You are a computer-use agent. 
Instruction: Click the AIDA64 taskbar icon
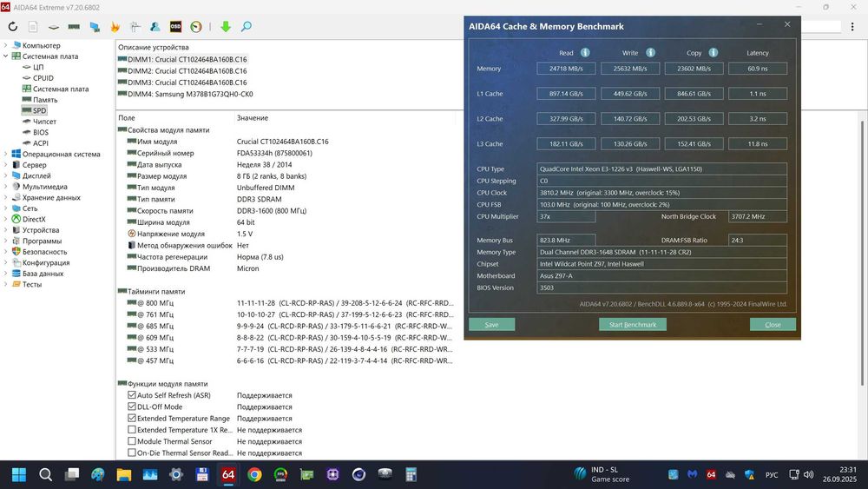pyautogui.click(x=228, y=474)
